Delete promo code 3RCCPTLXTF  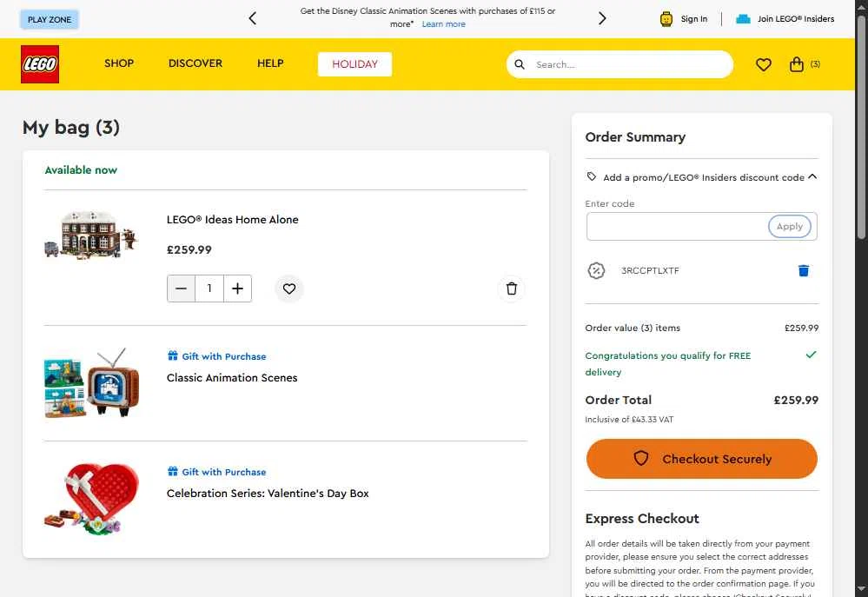(804, 270)
